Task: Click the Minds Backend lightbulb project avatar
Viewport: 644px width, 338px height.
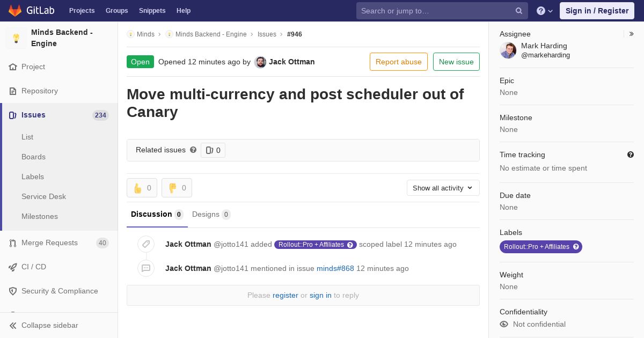Action: pyautogui.click(x=16, y=38)
